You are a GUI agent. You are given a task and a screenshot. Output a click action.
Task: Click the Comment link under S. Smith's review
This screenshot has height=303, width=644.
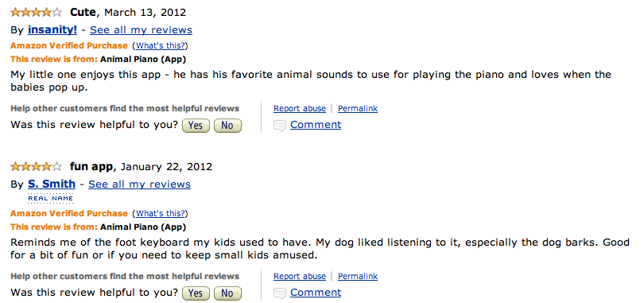tap(316, 293)
